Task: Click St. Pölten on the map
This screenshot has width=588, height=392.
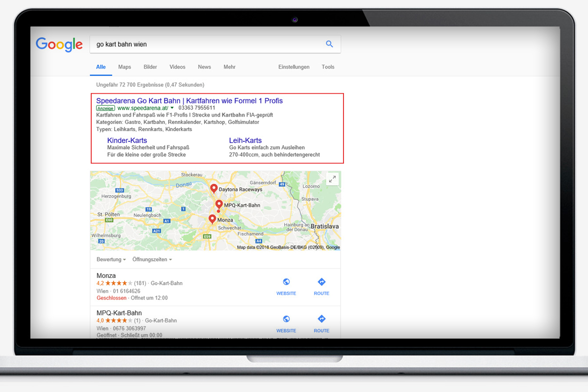Action: point(108,215)
